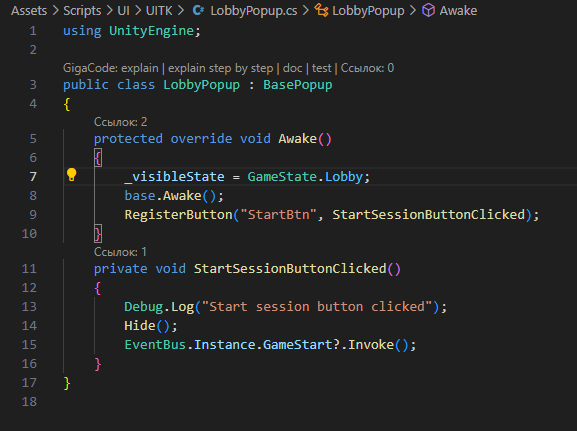Click the lightbulb quick-fix icon on line 7
The height and width of the screenshot is (431, 577).
71,175
